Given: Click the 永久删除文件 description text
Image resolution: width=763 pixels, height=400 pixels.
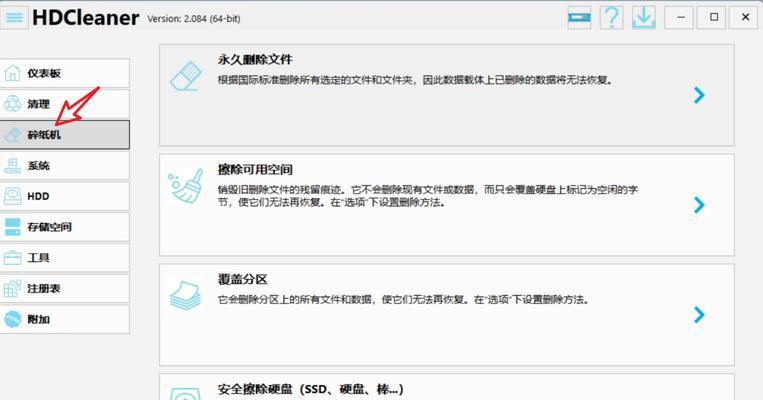Looking at the screenshot, I should pyautogui.click(x=415, y=80).
